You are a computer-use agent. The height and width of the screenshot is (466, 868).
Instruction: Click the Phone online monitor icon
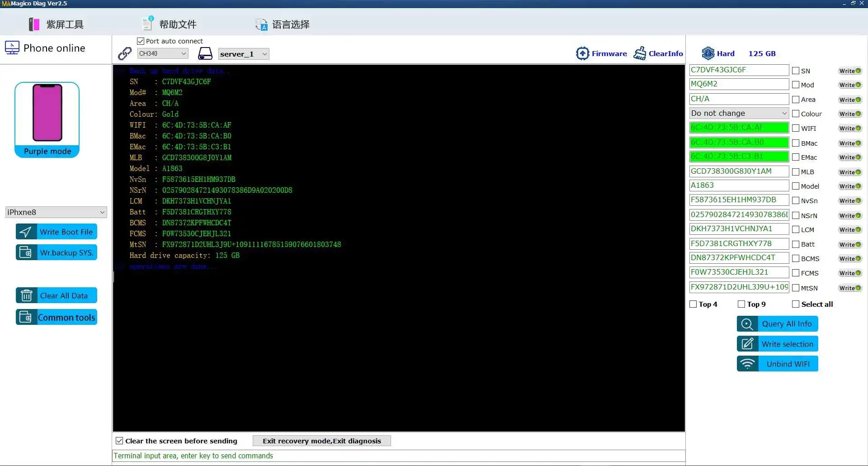(x=12, y=48)
